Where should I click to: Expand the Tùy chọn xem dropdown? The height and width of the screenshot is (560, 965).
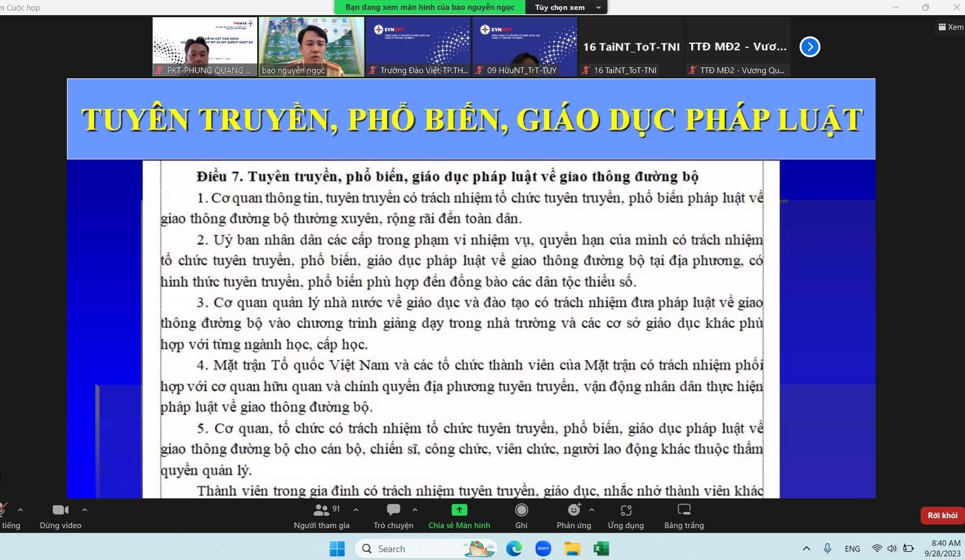point(567,7)
